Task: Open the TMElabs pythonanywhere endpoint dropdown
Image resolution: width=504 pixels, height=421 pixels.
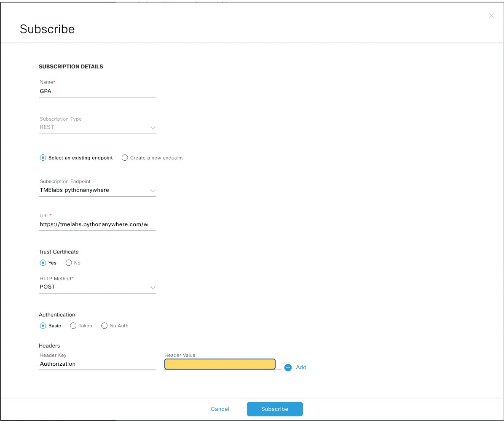Action: (97, 190)
